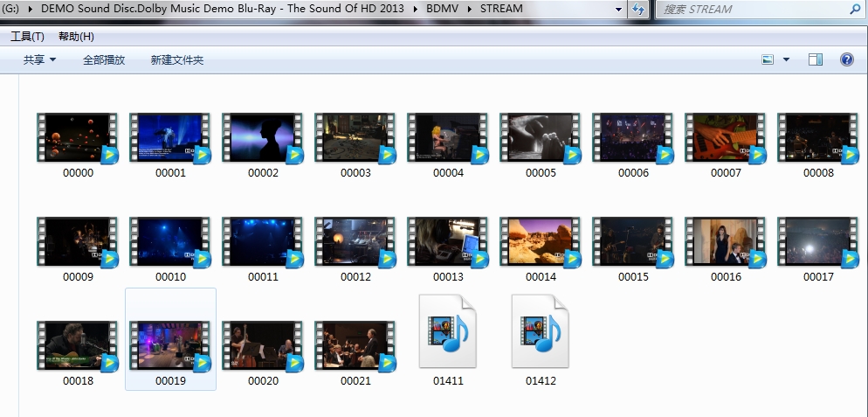Click the search magnifier icon
Image resolution: width=868 pixels, height=417 pixels.
tap(854, 10)
